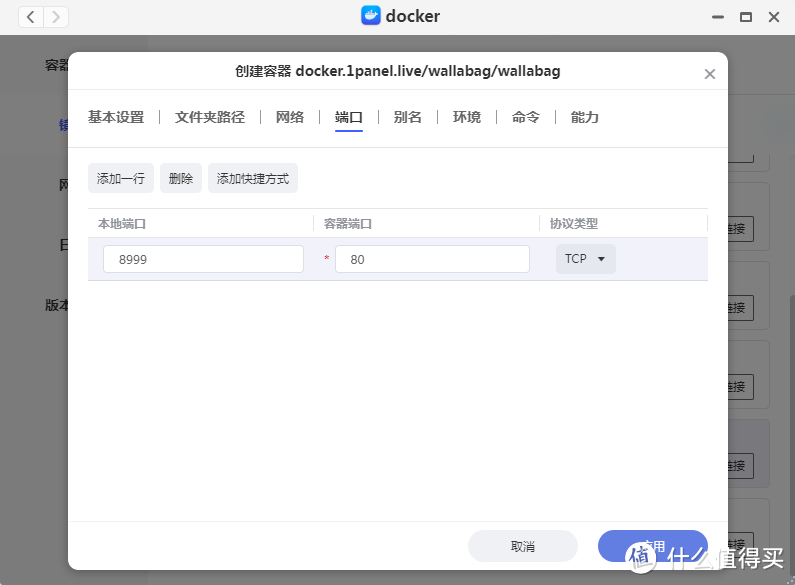Close the create container dialog
The height and width of the screenshot is (585, 795).
(x=710, y=74)
